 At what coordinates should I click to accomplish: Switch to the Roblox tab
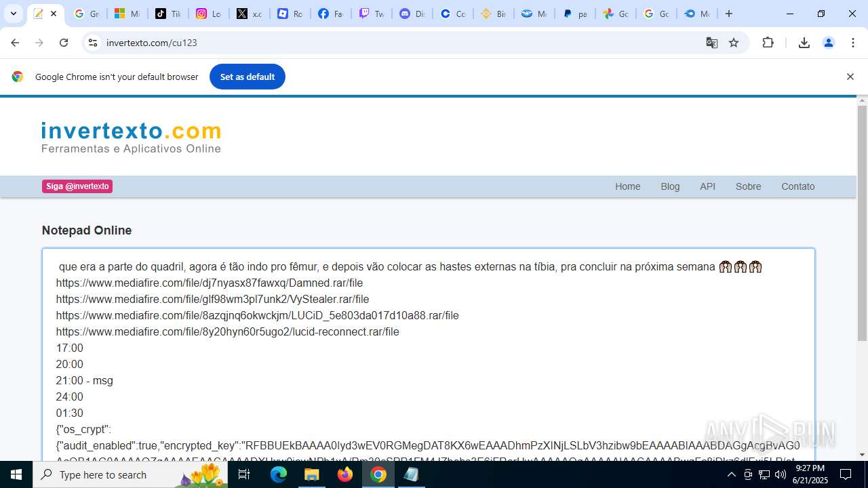(x=290, y=14)
